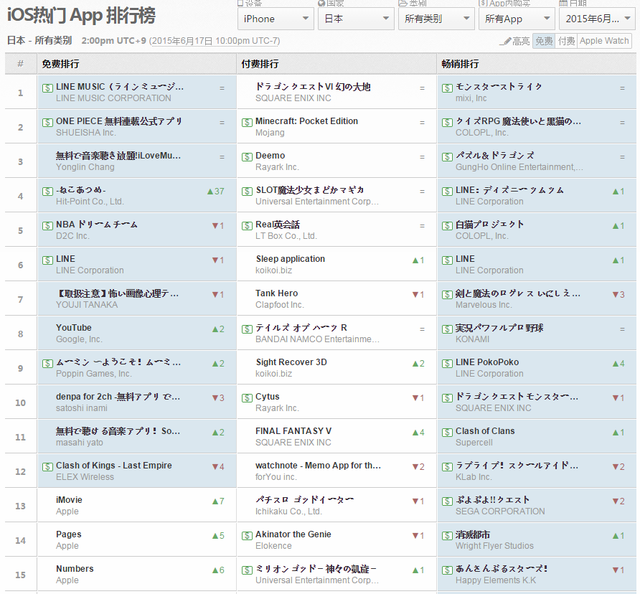The height and width of the screenshot is (594, 640).
Task: Click the in-app purchase icon beside LINE MUSIC
Action: click(47, 88)
